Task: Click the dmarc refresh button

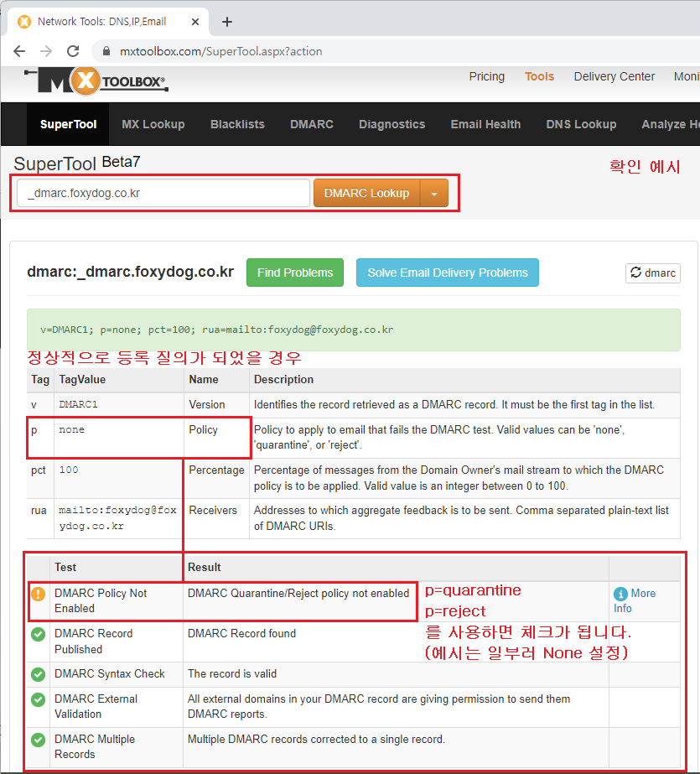Action: point(653,273)
